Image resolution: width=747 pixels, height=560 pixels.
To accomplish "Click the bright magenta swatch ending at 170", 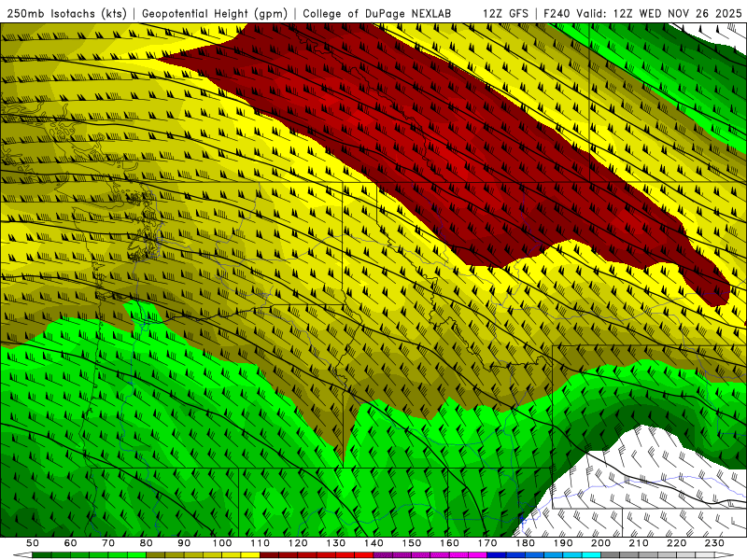I will coord(477,555).
